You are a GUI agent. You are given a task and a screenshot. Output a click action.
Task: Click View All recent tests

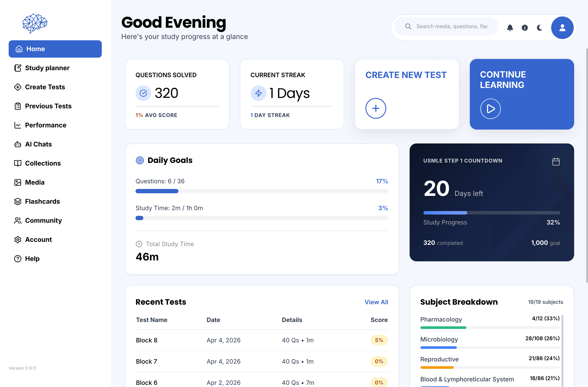(x=376, y=302)
